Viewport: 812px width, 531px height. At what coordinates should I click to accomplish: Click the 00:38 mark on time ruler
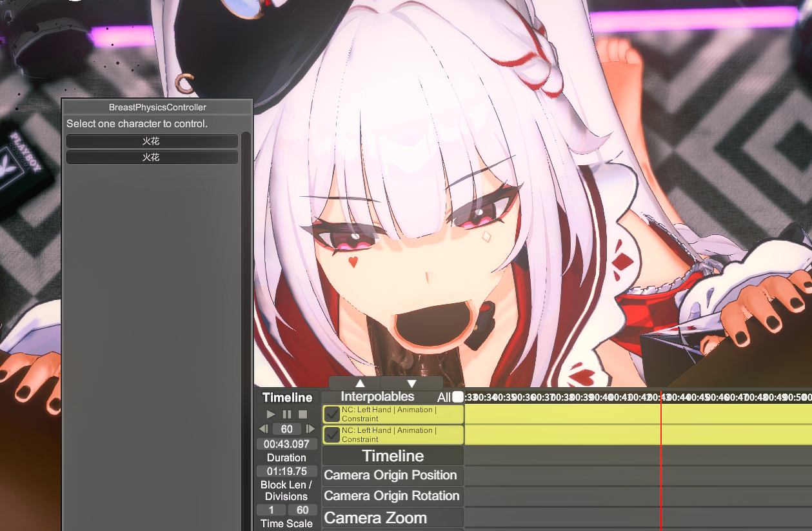[562, 397]
